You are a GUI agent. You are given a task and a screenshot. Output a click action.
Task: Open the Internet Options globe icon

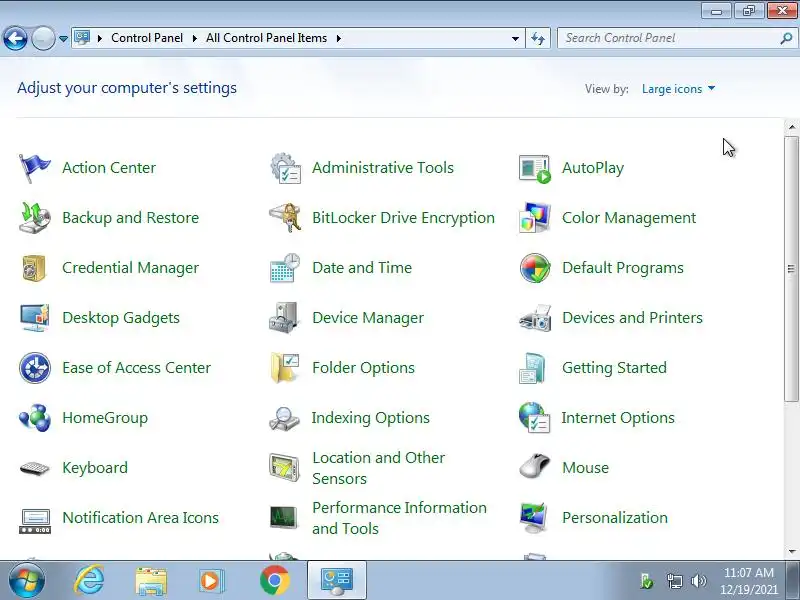click(x=534, y=418)
